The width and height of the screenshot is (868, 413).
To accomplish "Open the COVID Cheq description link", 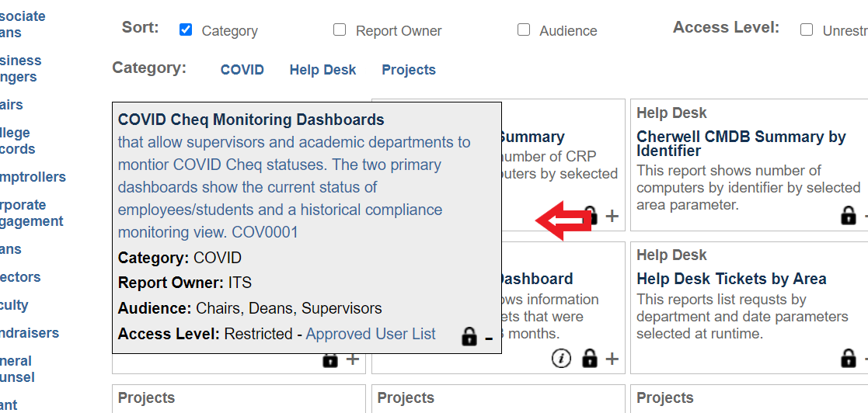I will 294,187.
